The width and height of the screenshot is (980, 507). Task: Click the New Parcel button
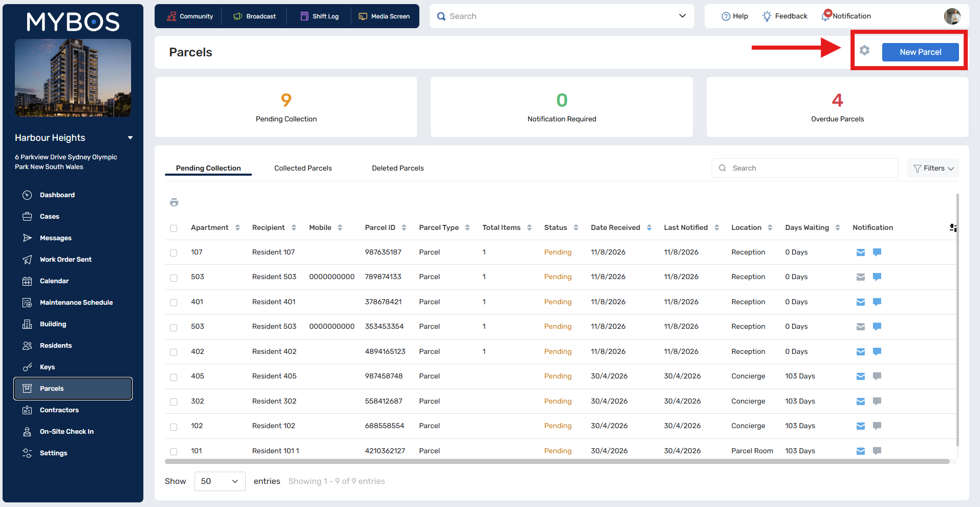coord(920,52)
